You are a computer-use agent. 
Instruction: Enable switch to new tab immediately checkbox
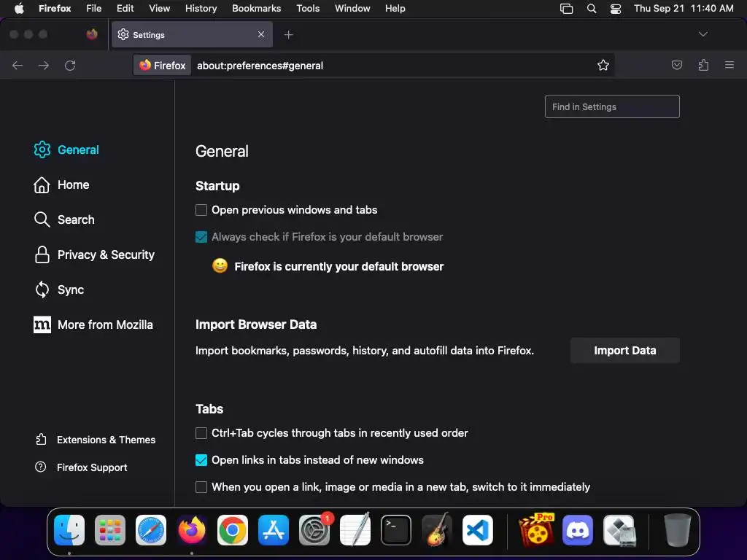pos(201,487)
